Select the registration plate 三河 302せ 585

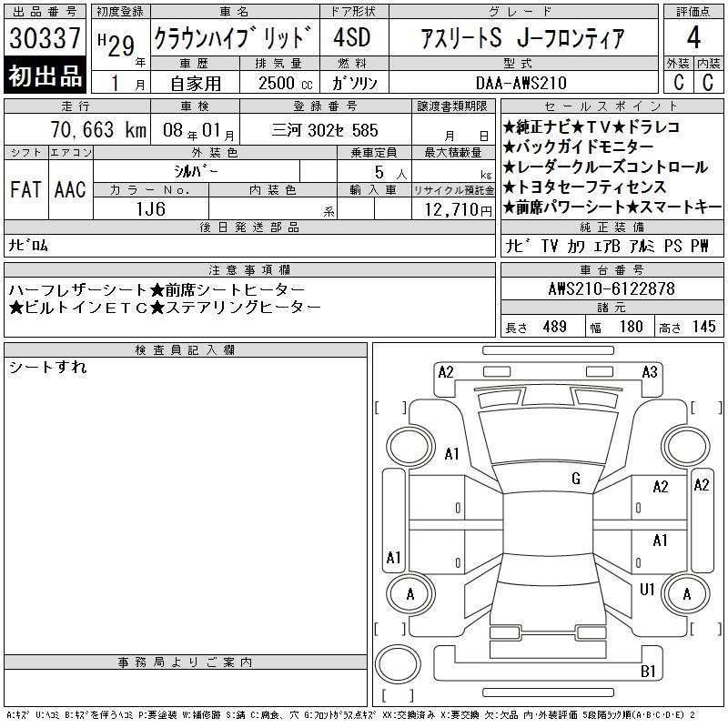tap(325, 130)
